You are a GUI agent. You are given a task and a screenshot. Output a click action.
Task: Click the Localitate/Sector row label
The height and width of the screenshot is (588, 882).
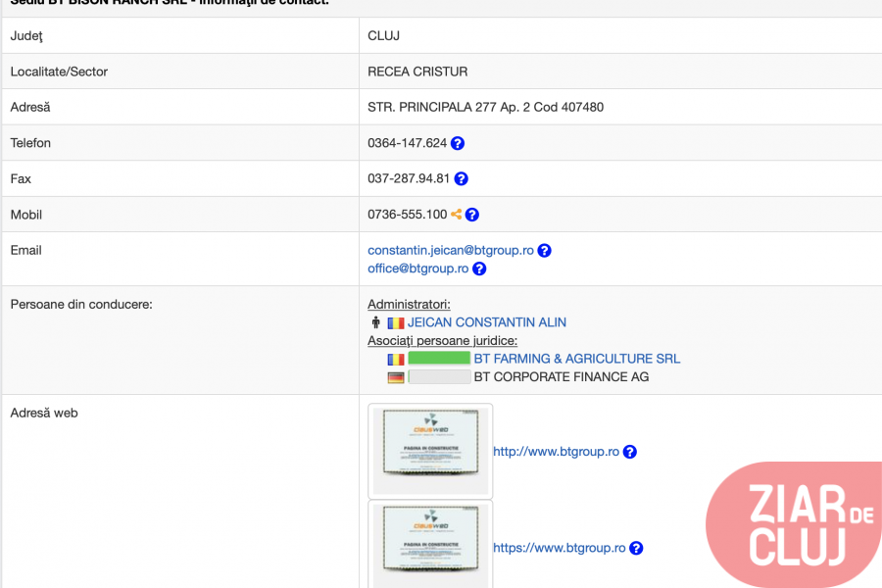coord(59,72)
